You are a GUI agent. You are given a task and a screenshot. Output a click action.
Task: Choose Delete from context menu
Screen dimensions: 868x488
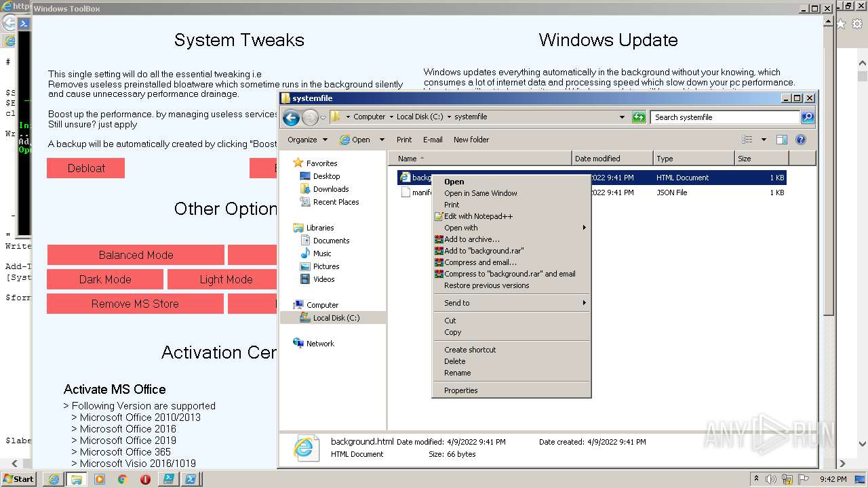[x=454, y=361]
